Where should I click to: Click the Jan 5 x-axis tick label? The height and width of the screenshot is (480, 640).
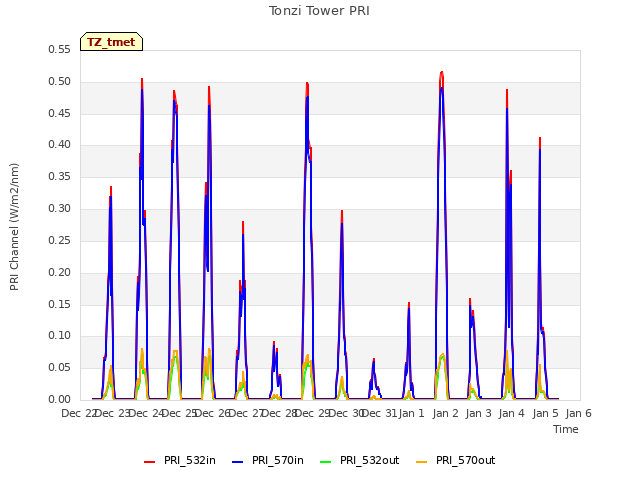[x=546, y=413]
